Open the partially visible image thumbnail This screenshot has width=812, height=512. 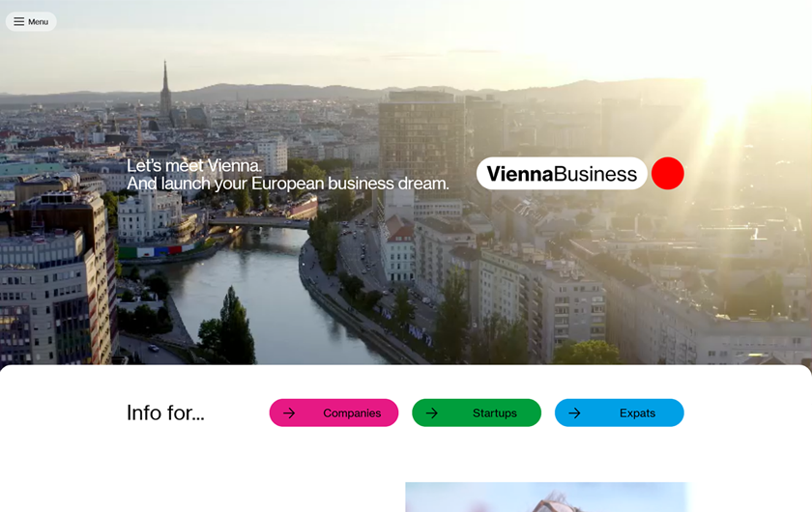[546, 497]
